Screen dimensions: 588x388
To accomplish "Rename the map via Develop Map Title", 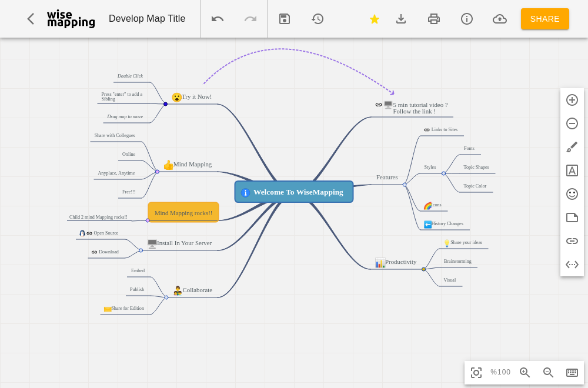I will (x=147, y=19).
